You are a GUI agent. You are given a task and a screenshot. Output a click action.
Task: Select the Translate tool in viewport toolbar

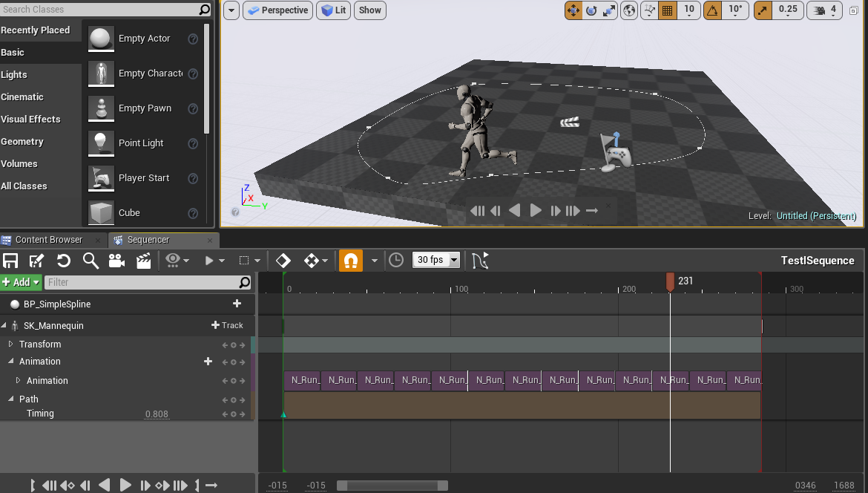coord(575,11)
